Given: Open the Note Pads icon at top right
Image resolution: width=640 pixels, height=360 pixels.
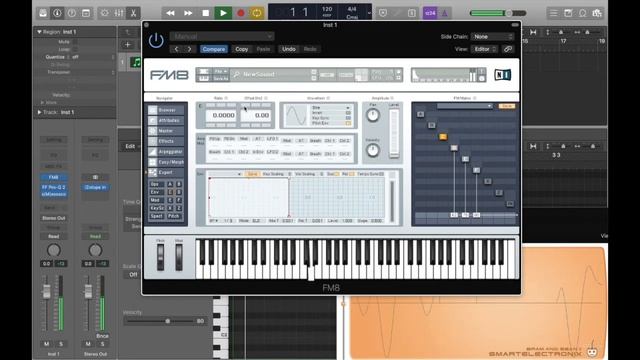Looking at the screenshot, I should (x=568, y=13).
